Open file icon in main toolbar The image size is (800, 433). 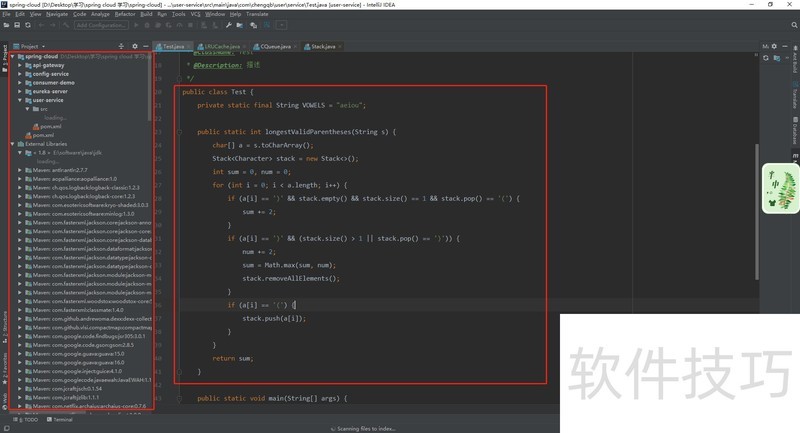6,25
